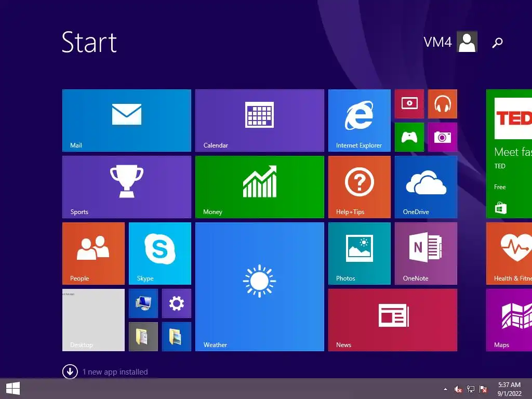
Task: Open the Documents folder tile
Action: coord(143,337)
